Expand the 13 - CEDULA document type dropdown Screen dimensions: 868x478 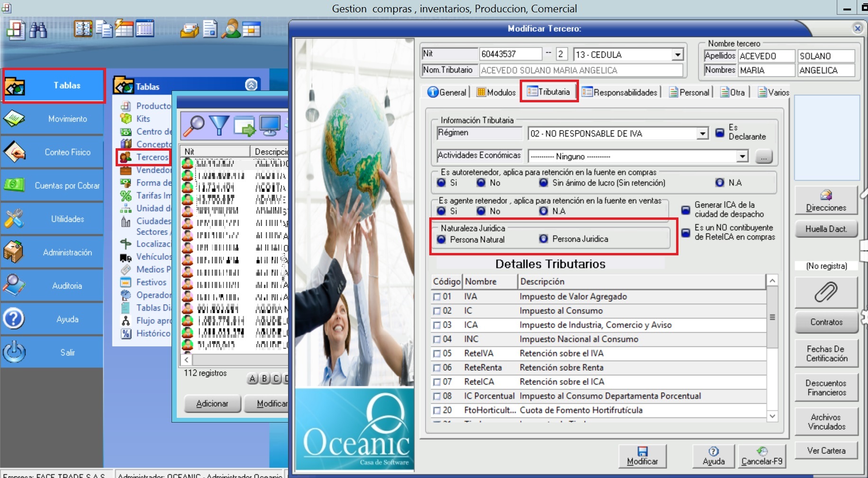point(678,55)
